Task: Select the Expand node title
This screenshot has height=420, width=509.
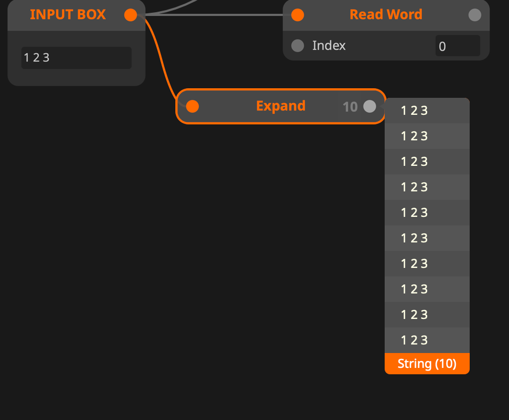Action: coord(281,106)
